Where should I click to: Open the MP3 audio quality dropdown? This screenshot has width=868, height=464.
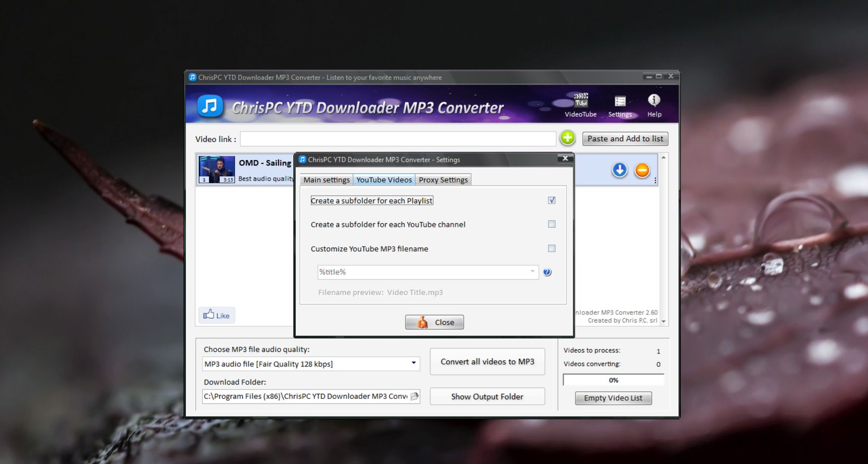413,364
